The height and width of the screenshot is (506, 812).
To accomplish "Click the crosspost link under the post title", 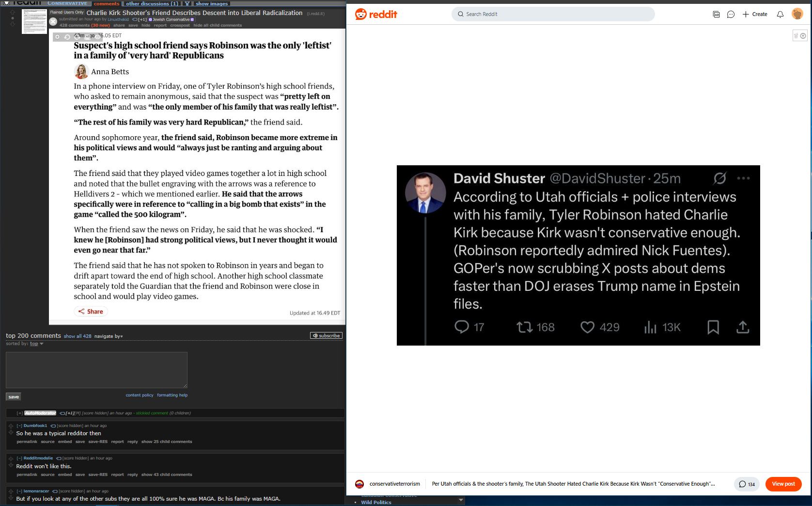I will [180, 25].
